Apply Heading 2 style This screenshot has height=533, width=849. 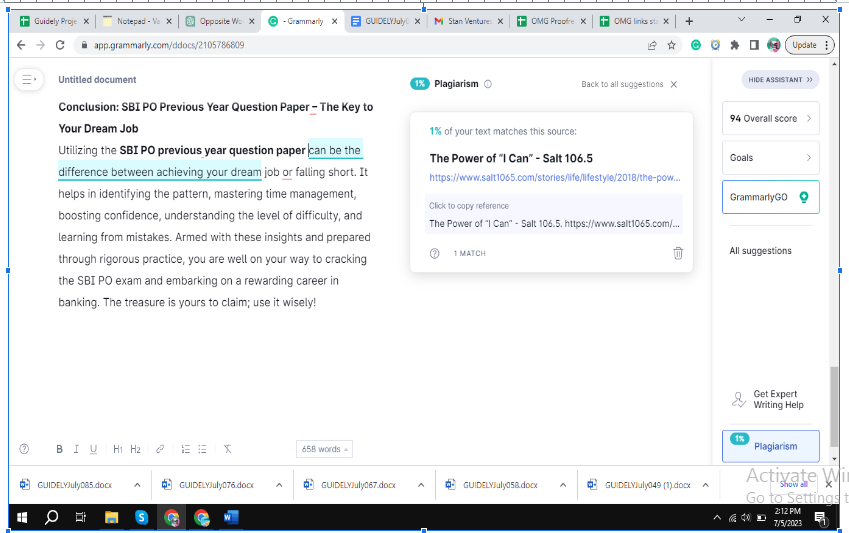point(135,449)
